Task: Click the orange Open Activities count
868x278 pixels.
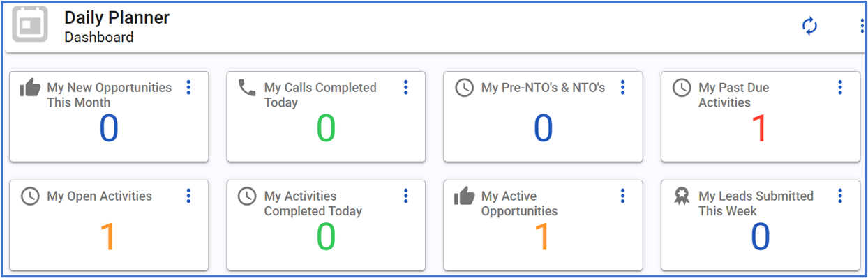Action: point(108,238)
